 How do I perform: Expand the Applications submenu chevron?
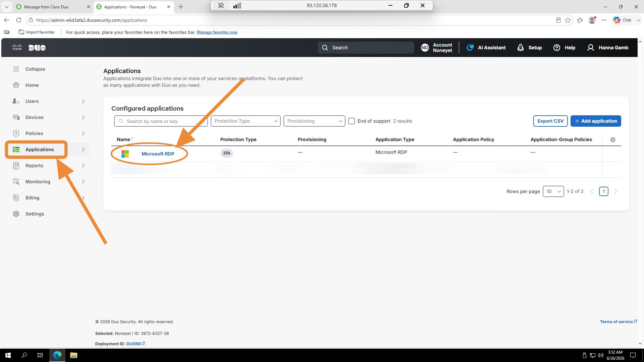coord(83,149)
